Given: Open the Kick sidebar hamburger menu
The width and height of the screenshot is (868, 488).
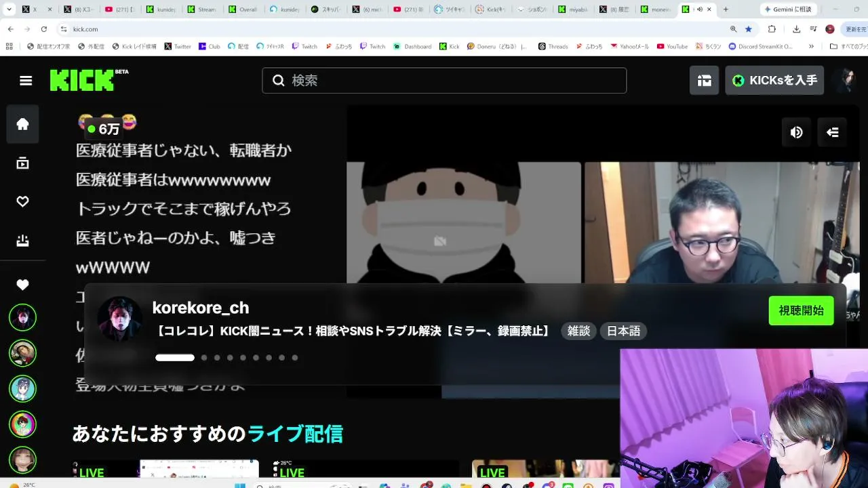Looking at the screenshot, I should [x=26, y=81].
